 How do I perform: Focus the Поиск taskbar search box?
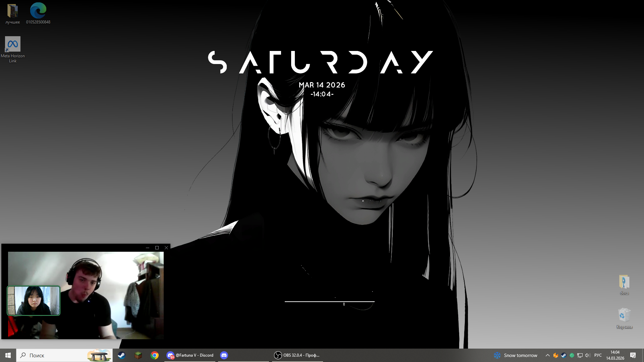click(x=54, y=355)
